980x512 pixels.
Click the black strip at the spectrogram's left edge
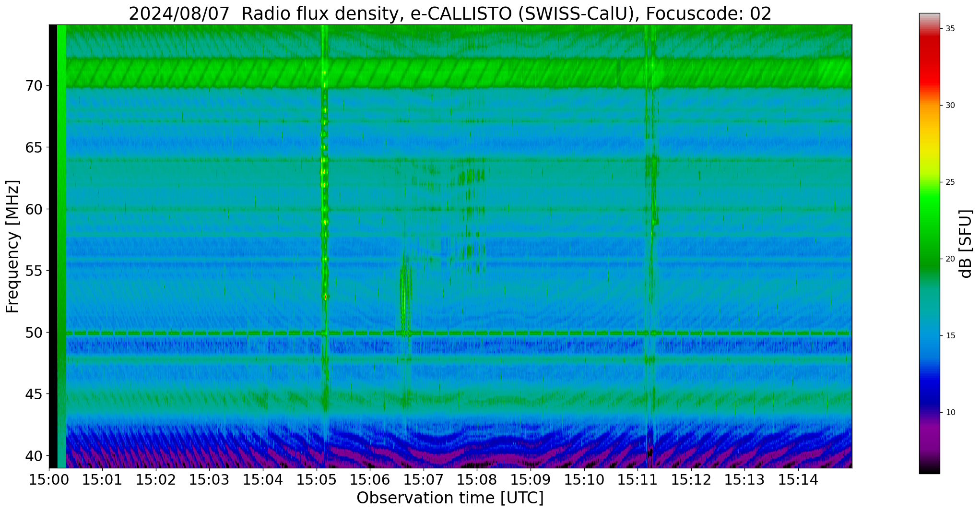click(x=53, y=246)
